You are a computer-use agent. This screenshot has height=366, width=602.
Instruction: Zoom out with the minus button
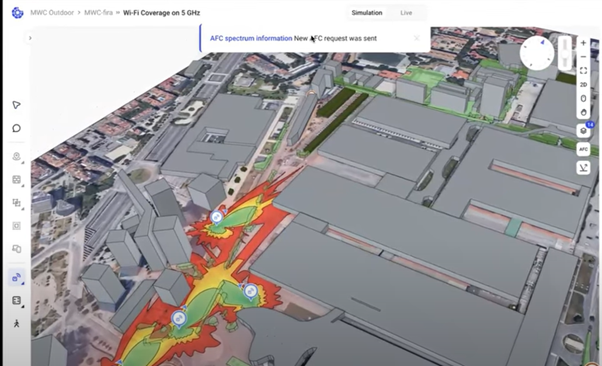(x=583, y=57)
